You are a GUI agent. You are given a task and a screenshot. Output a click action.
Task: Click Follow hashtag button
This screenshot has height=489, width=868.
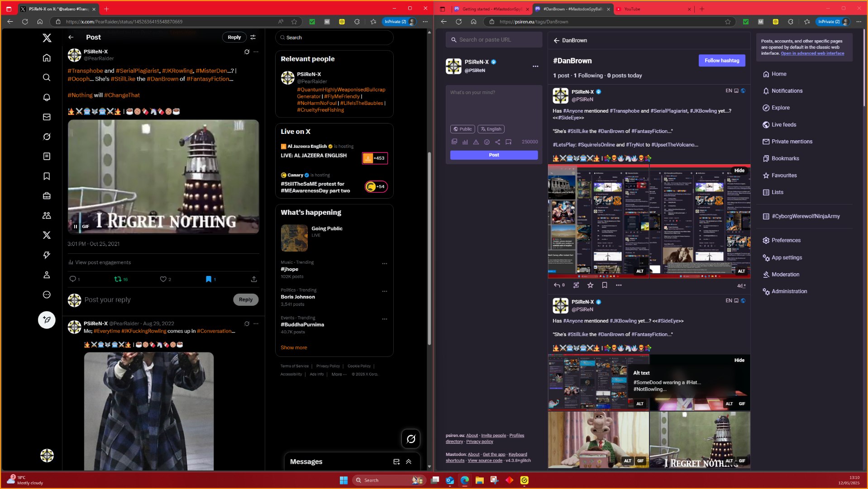[x=721, y=60]
